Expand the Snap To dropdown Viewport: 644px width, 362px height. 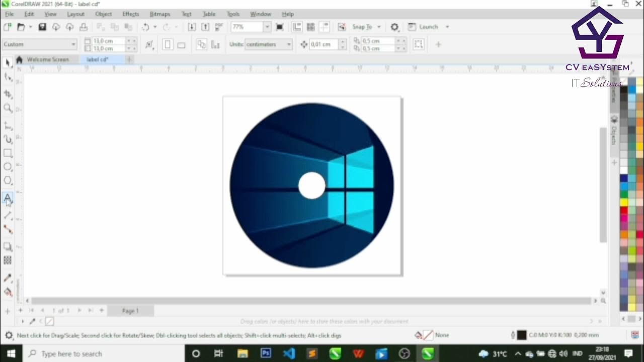coord(379,27)
